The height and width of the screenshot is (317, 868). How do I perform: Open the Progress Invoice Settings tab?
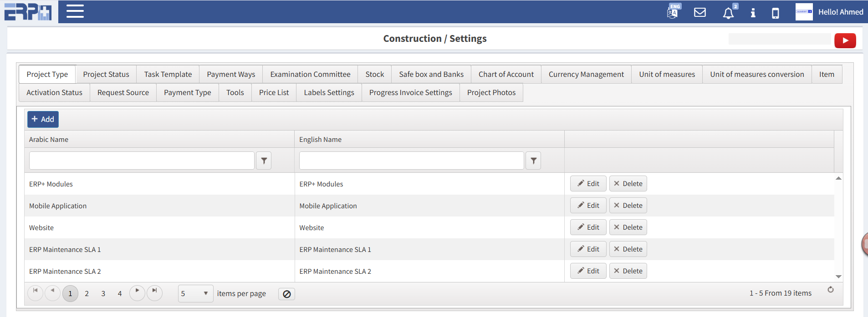410,92
